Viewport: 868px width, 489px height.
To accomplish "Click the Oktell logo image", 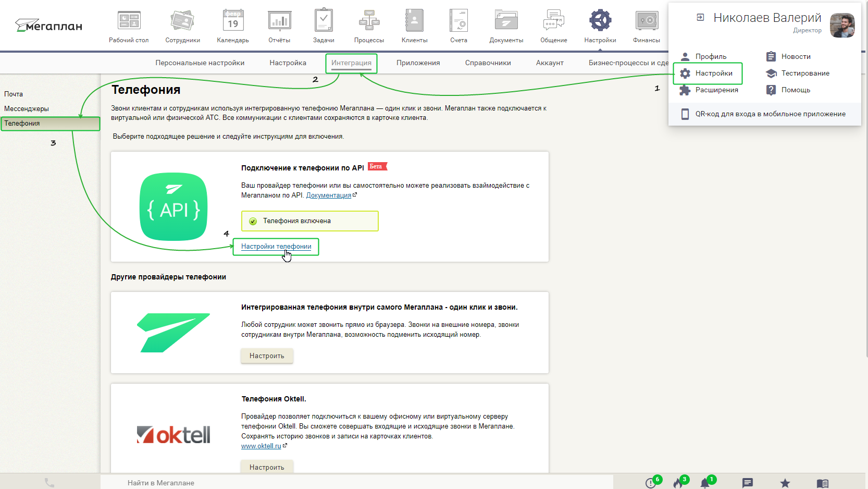I will [x=173, y=435].
